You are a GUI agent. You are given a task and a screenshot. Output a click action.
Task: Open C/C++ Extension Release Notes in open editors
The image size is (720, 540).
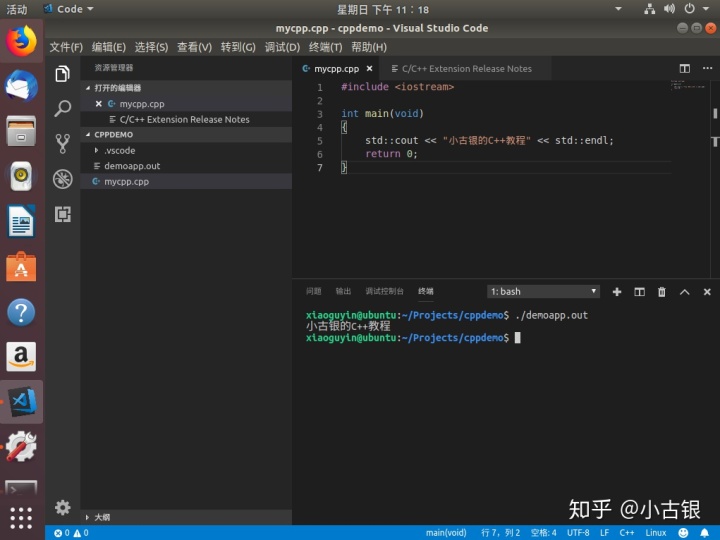[x=186, y=119]
